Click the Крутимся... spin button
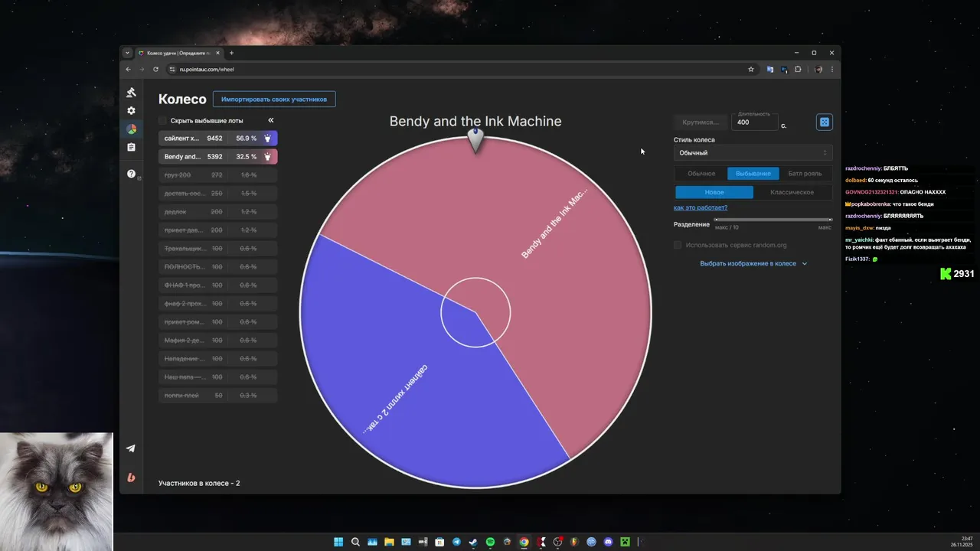The height and width of the screenshot is (551, 980). (x=701, y=122)
